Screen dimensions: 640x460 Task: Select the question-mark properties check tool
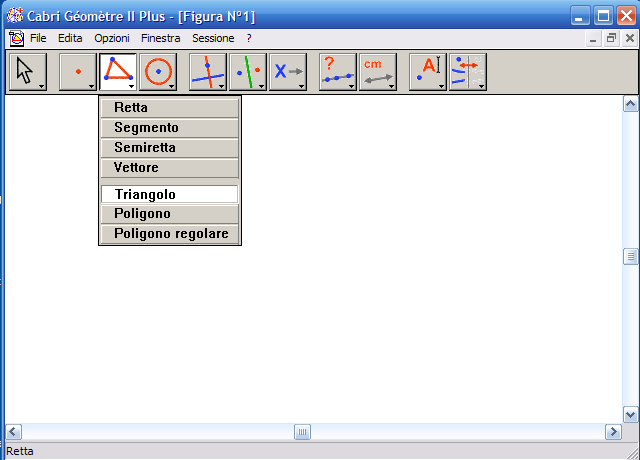pyautogui.click(x=338, y=72)
